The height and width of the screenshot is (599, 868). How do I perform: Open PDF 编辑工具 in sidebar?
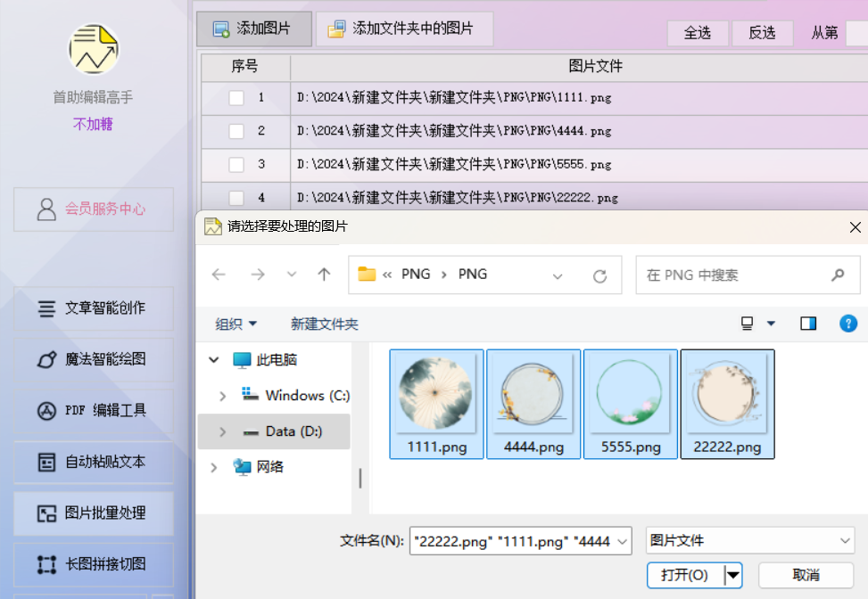click(94, 410)
